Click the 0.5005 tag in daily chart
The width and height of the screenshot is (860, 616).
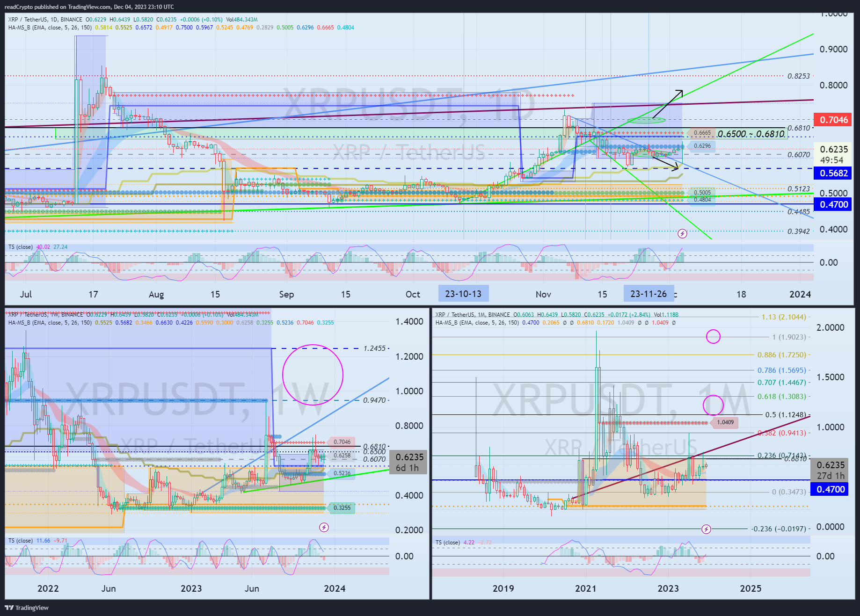coord(702,192)
